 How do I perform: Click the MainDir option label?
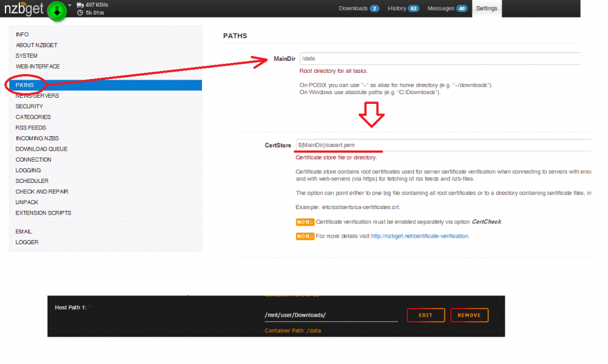pos(285,59)
